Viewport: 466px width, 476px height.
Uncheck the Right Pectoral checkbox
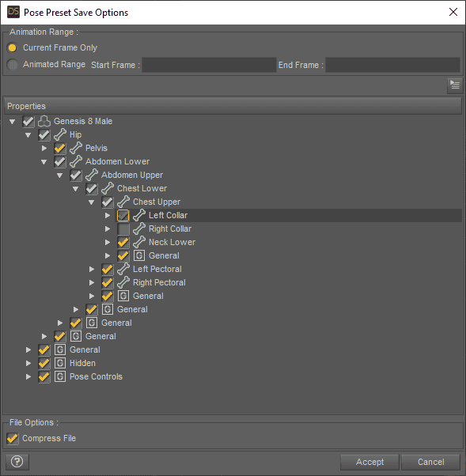[108, 282]
